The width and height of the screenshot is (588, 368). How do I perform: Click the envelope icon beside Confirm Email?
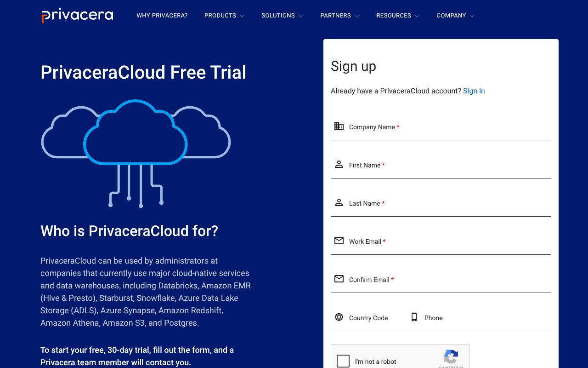coord(339,279)
